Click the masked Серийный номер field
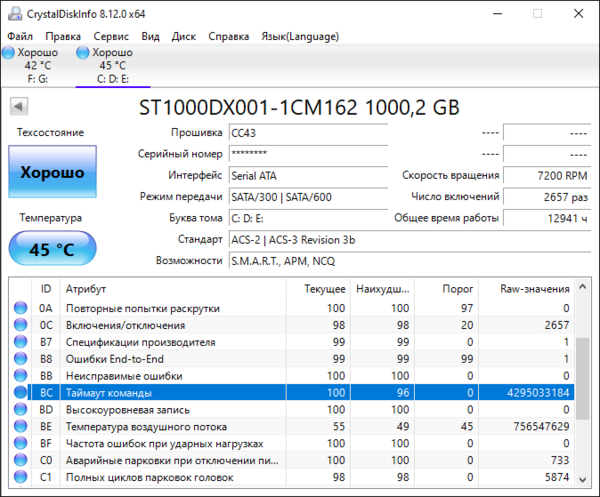 point(308,154)
